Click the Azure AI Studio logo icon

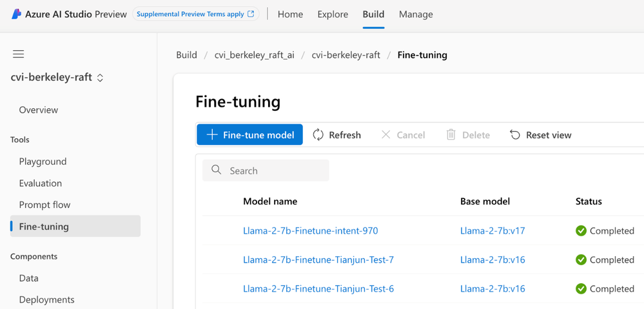point(17,14)
